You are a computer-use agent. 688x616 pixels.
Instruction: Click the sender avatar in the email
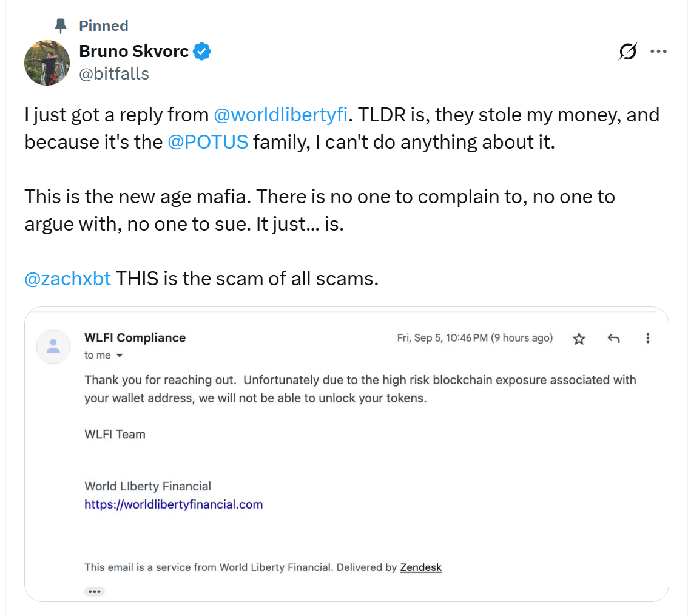[53, 346]
